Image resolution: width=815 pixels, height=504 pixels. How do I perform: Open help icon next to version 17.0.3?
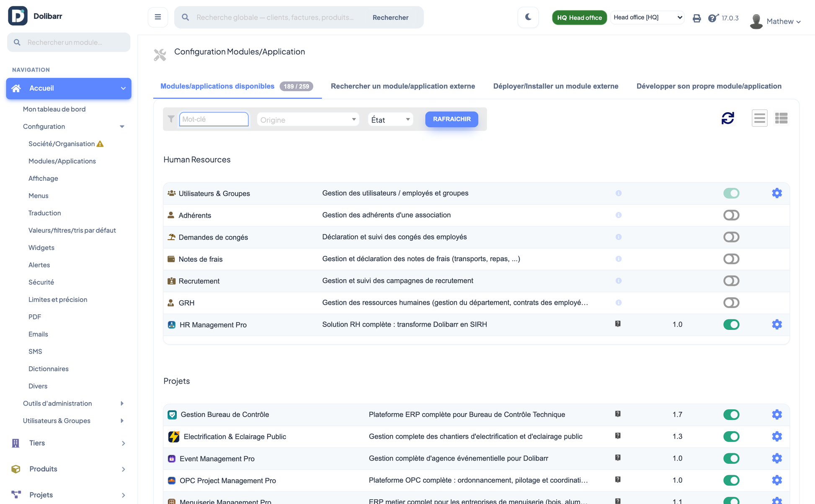pos(713,18)
